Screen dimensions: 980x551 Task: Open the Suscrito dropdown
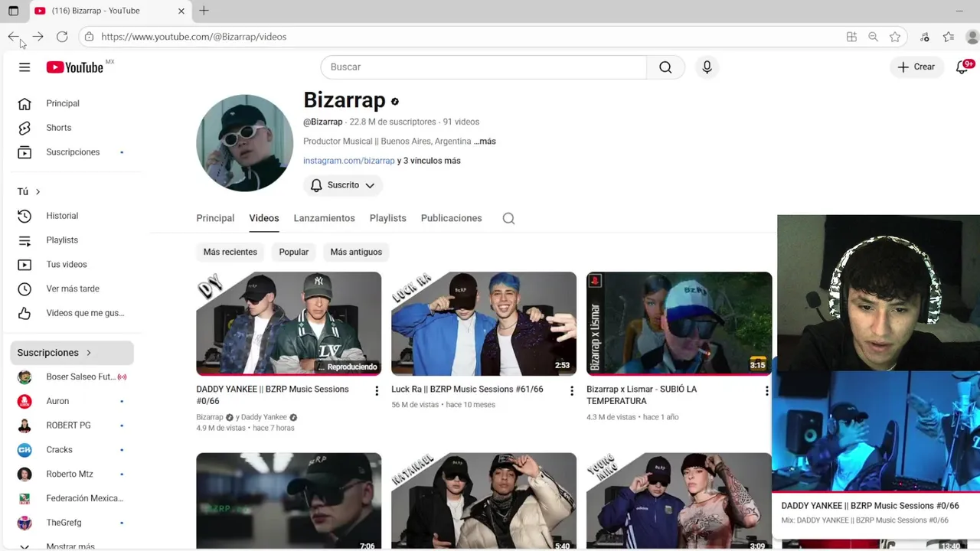pos(343,185)
